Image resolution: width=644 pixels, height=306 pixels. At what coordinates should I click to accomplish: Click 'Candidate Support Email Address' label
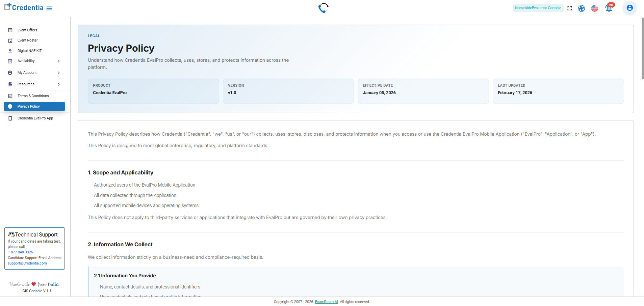point(35,258)
